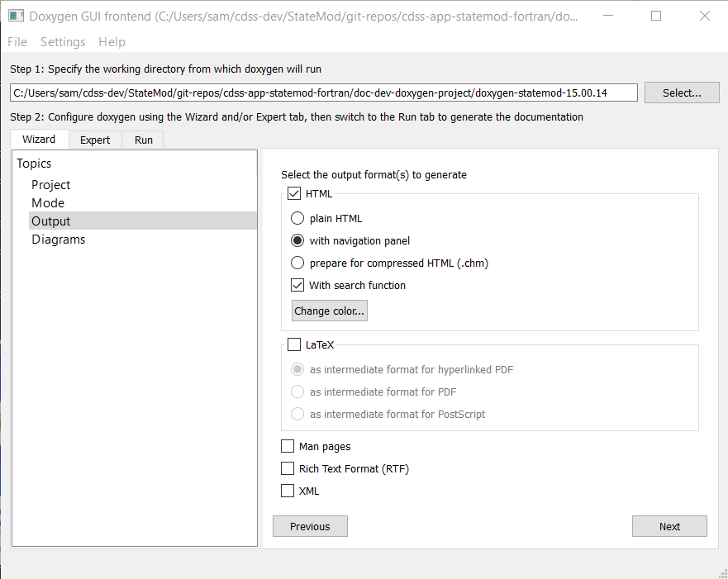The image size is (728, 579).
Task: Click the Step 1 working directory instruction text
Action: (x=166, y=69)
